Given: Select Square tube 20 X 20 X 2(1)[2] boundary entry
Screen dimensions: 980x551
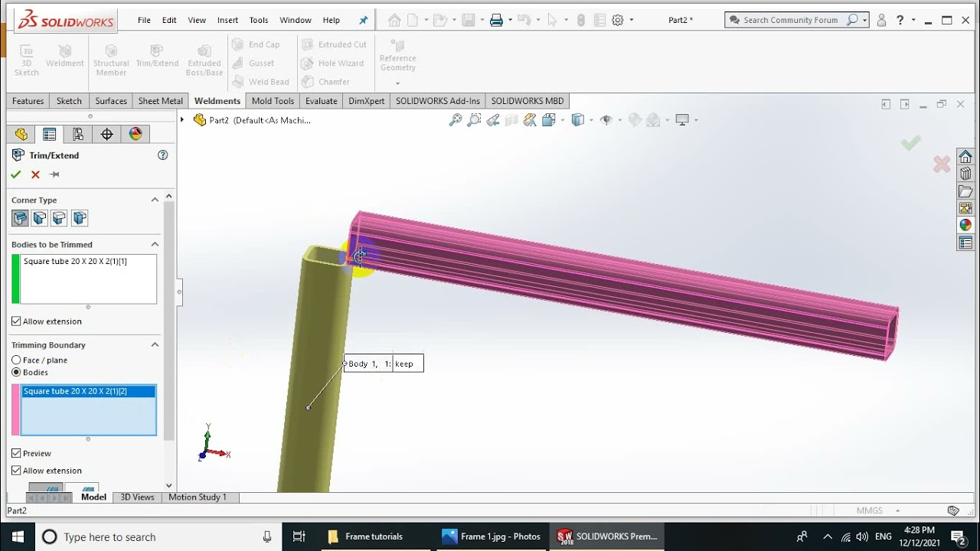Looking at the screenshot, I should (x=89, y=391).
